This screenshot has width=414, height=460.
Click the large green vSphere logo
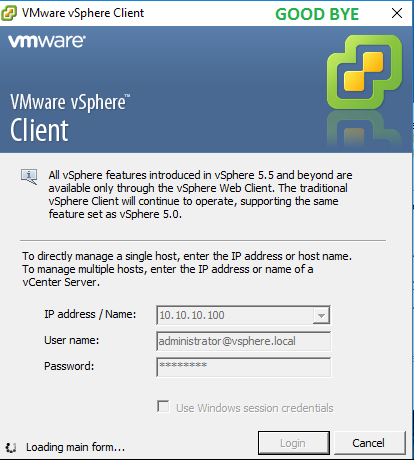[365, 72]
